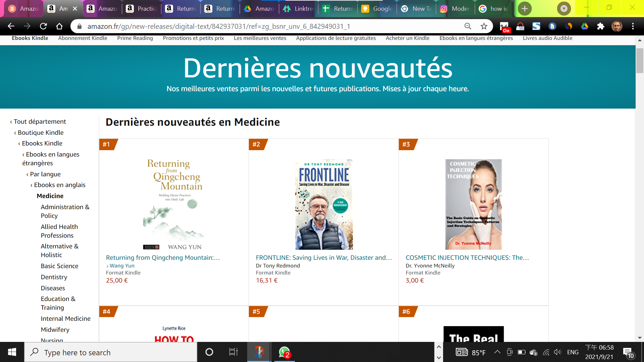
Task: Select Alternative & Holistic subcategory
Action: pyautogui.click(x=60, y=250)
